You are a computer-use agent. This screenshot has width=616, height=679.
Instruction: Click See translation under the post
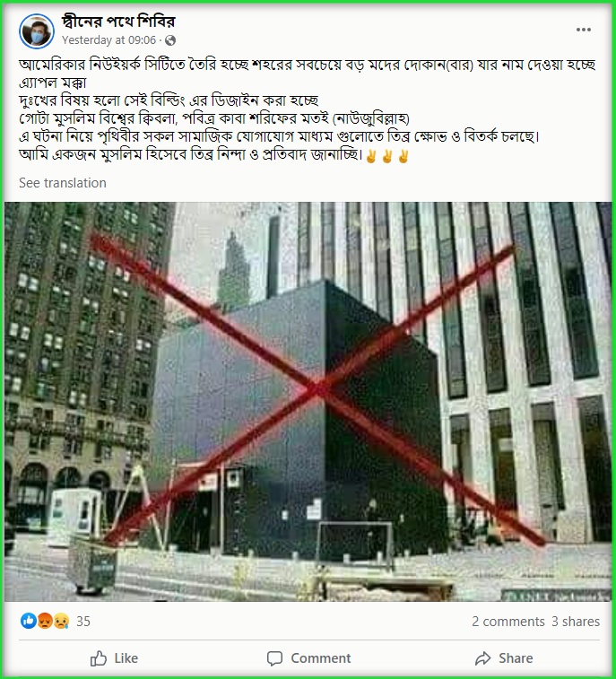[63, 183]
